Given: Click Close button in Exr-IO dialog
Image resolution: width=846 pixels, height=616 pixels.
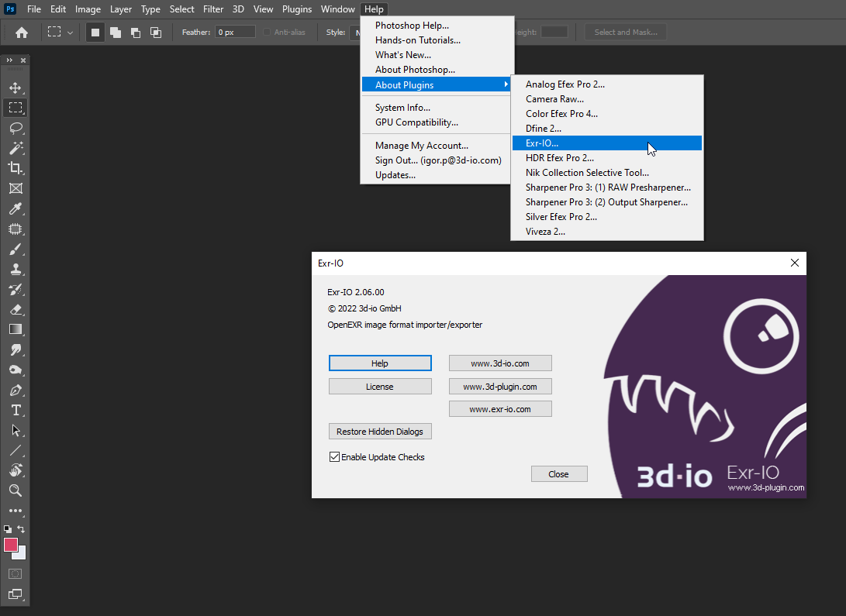Looking at the screenshot, I should pyautogui.click(x=559, y=474).
